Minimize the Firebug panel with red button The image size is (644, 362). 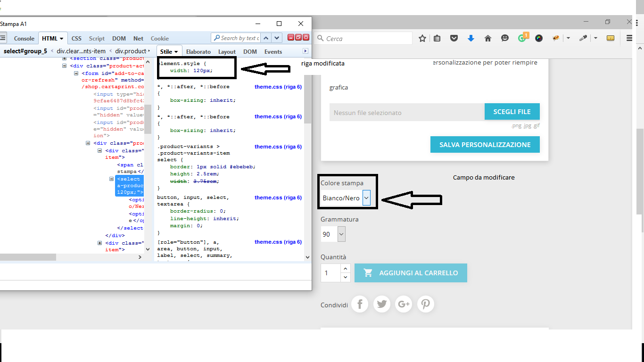coord(291,37)
